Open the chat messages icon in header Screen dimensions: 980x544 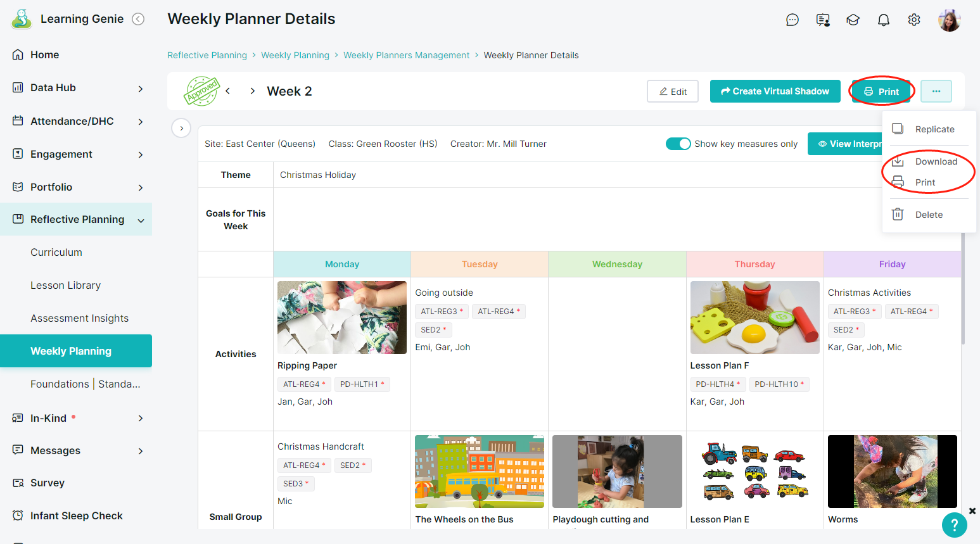(792, 20)
